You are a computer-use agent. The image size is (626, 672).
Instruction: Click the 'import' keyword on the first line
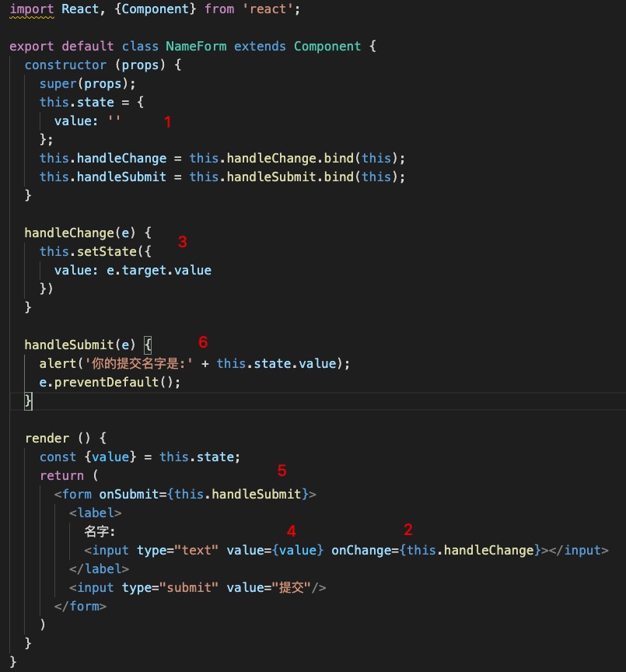tap(32, 9)
